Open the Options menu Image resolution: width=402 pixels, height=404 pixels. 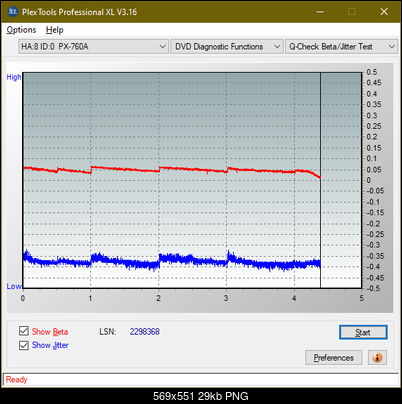(x=21, y=30)
